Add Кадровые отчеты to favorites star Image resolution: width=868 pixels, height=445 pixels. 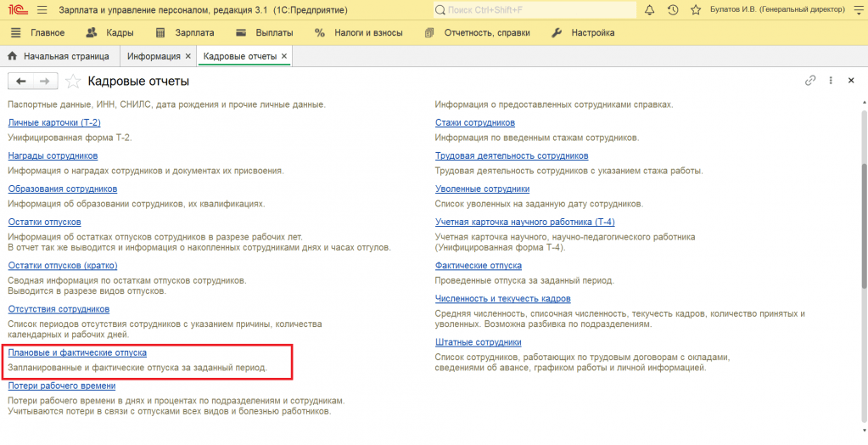(74, 82)
